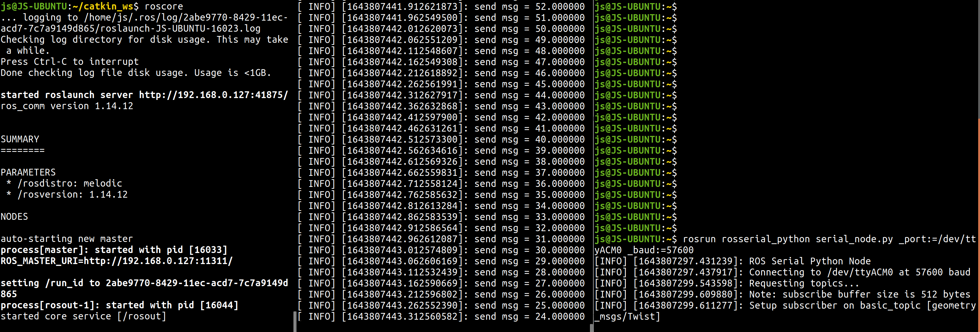Screen dimensions: 980x332
Task: Click 'Connecting to /dev/ttyACM0 at 57600 baud' line
Action: pyautogui.click(x=859, y=272)
